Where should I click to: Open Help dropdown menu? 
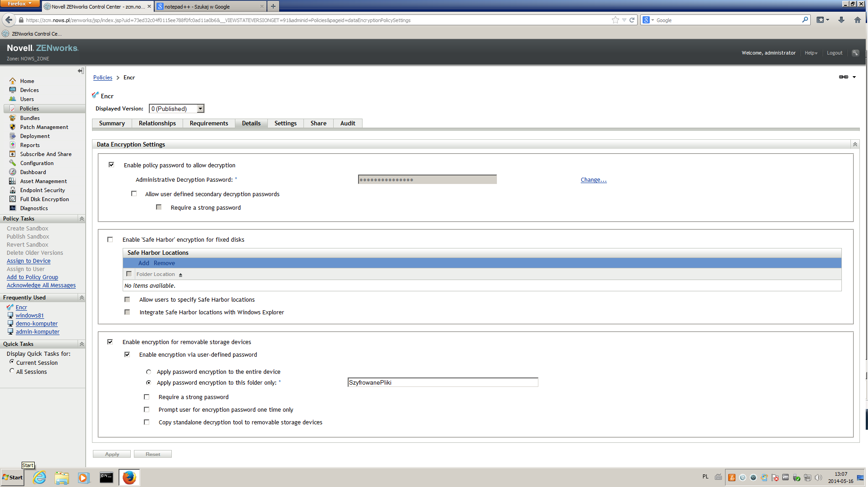tap(811, 53)
